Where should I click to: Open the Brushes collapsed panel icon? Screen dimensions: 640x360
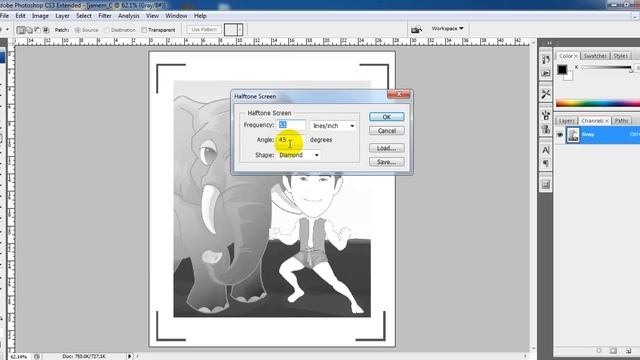[546, 115]
